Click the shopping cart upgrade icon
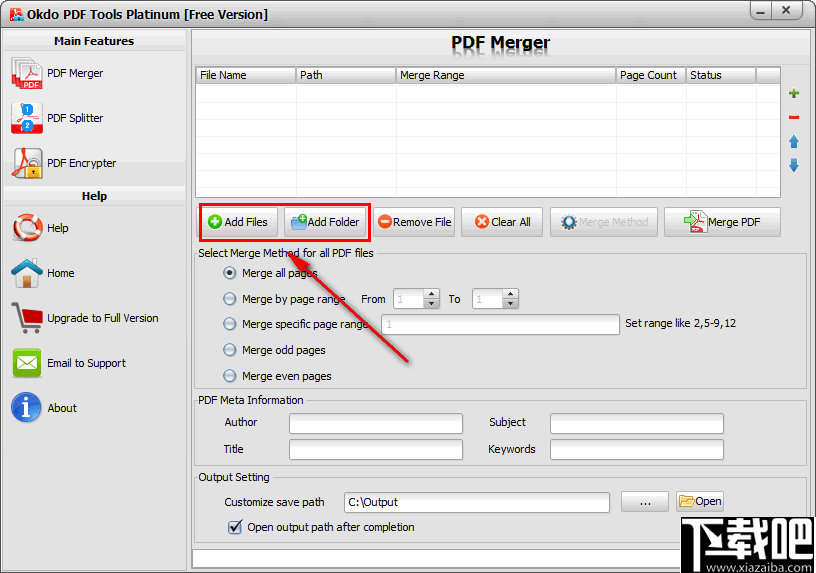This screenshot has width=816, height=573. tap(27, 318)
